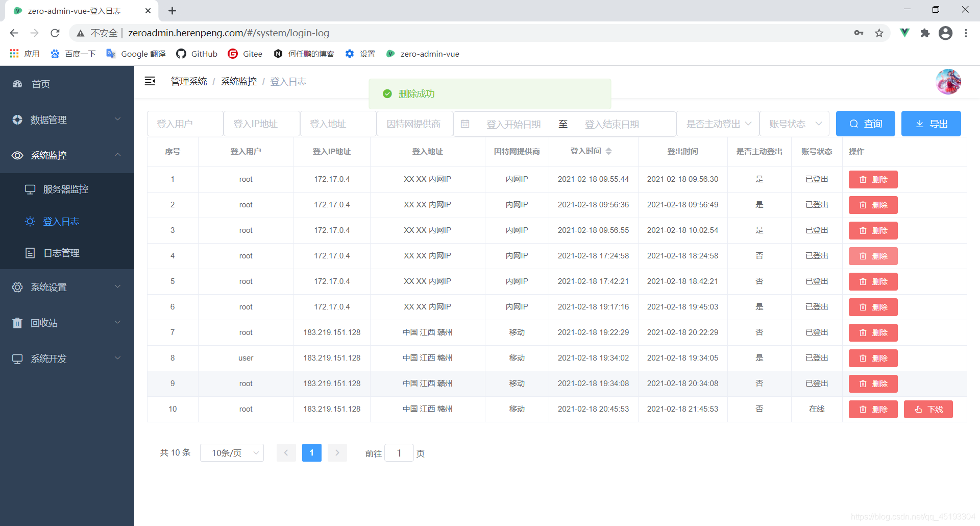Go to the next page arrow

[337, 452]
